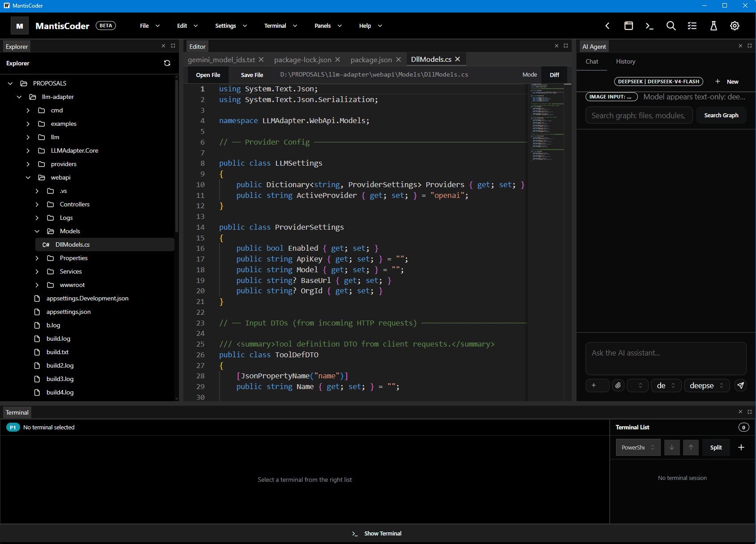Close the AI Agent panel
The image size is (756, 544).
pos(740,46)
